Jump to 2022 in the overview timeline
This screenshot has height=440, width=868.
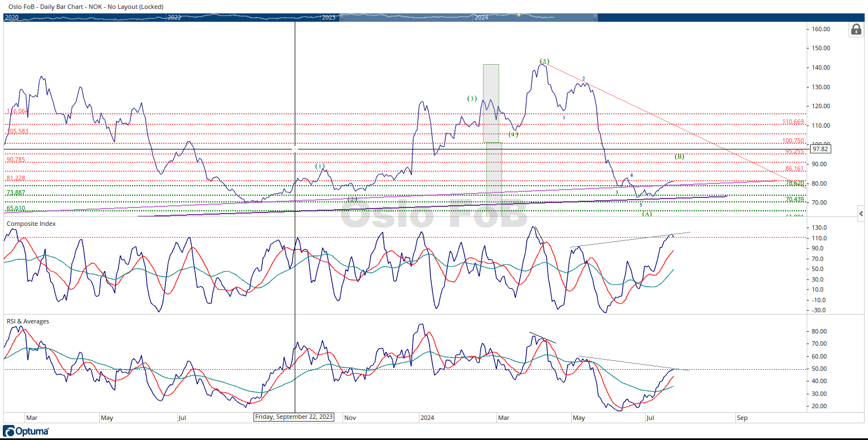(x=174, y=17)
